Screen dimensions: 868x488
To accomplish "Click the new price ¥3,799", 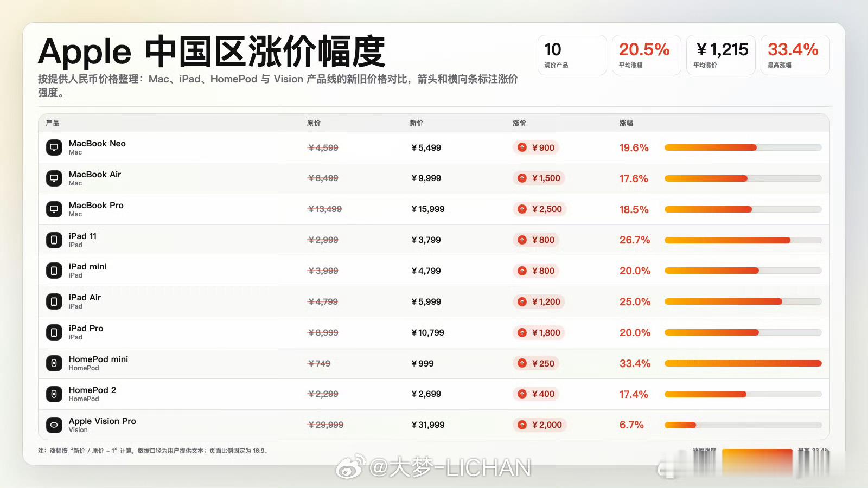I will (426, 240).
